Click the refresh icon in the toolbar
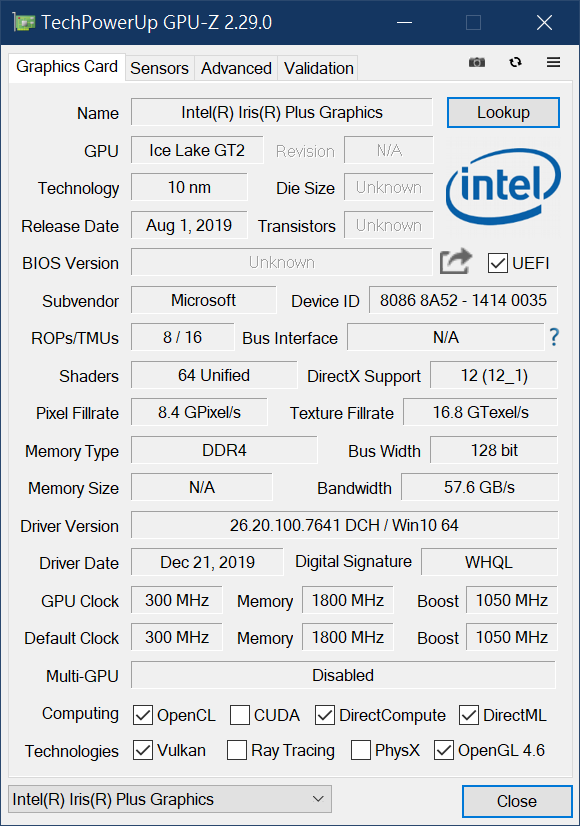 (x=515, y=62)
